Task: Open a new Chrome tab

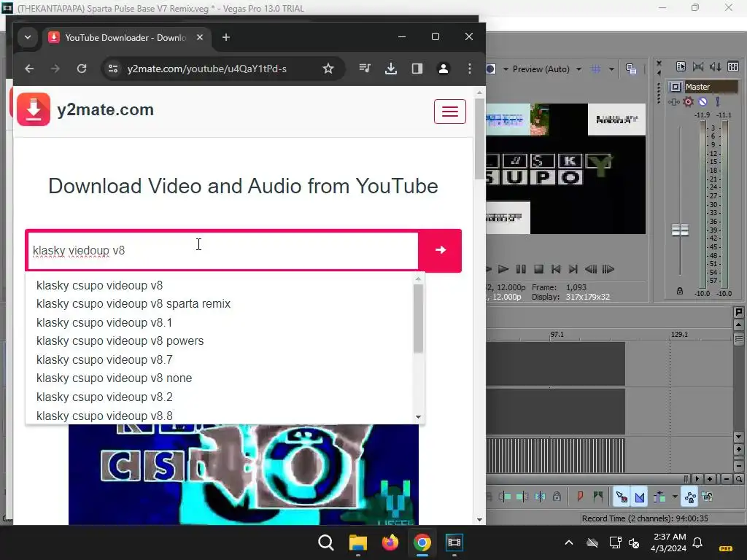Action: pos(226,37)
